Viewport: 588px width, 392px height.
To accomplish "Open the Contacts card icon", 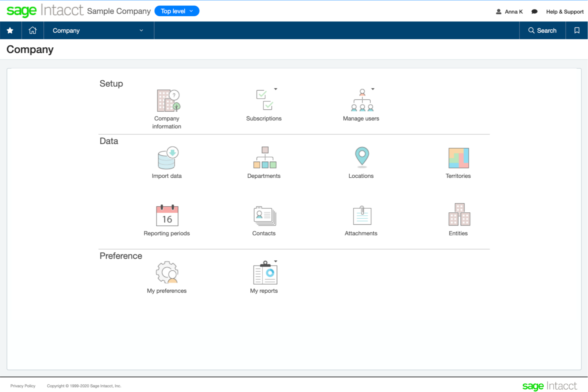I will click(x=265, y=216).
